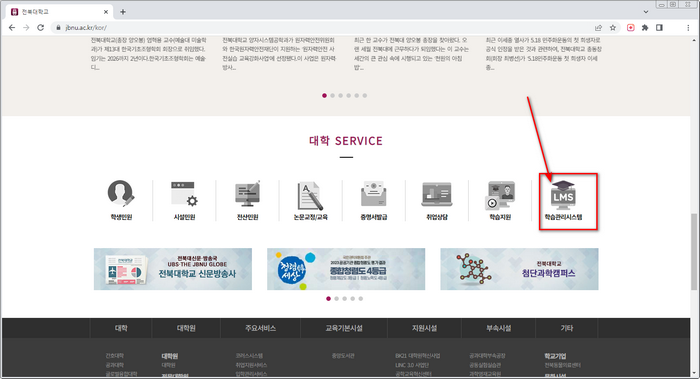Open the 대학원 footer menu heading
The width and height of the screenshot is (700, 379).
click(x=186, y=328)
